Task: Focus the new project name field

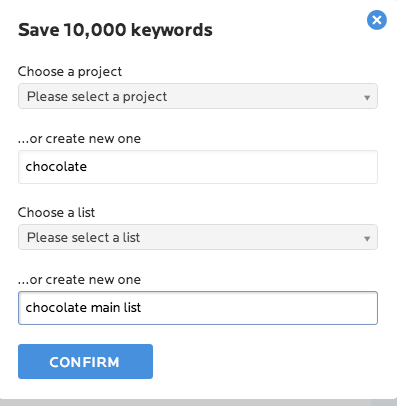Action: pyautogui.click(x=198, y=167)
